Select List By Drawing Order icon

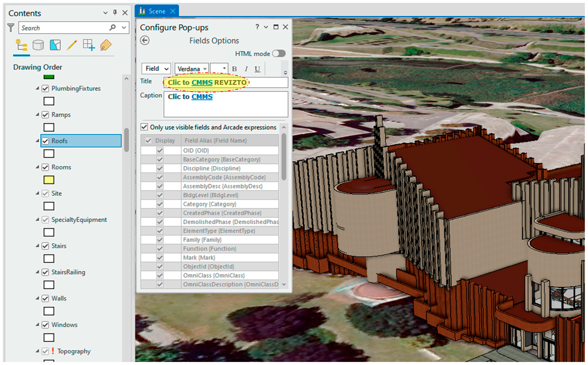pyautogui.click(x=21, y=45)
